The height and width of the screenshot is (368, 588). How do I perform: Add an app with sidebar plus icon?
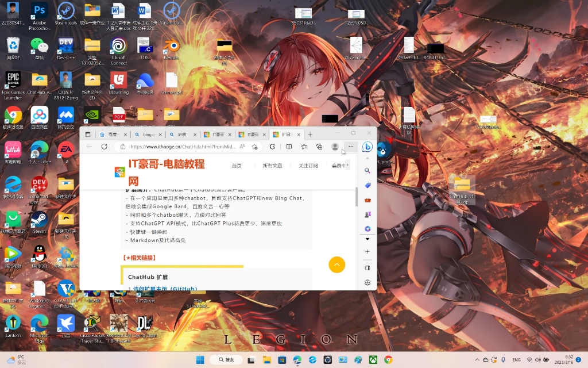367,252
